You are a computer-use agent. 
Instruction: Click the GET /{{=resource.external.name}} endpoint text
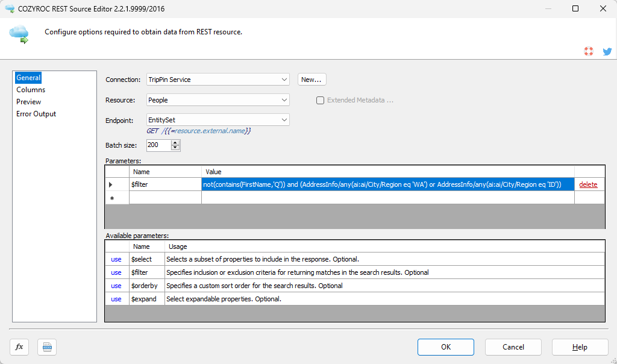click(x=199, y=131)
